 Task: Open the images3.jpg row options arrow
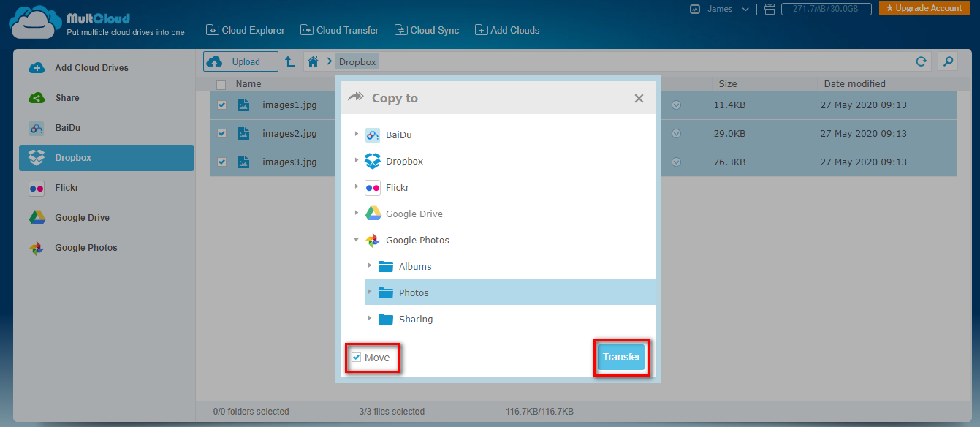click(x=676, y=162)
